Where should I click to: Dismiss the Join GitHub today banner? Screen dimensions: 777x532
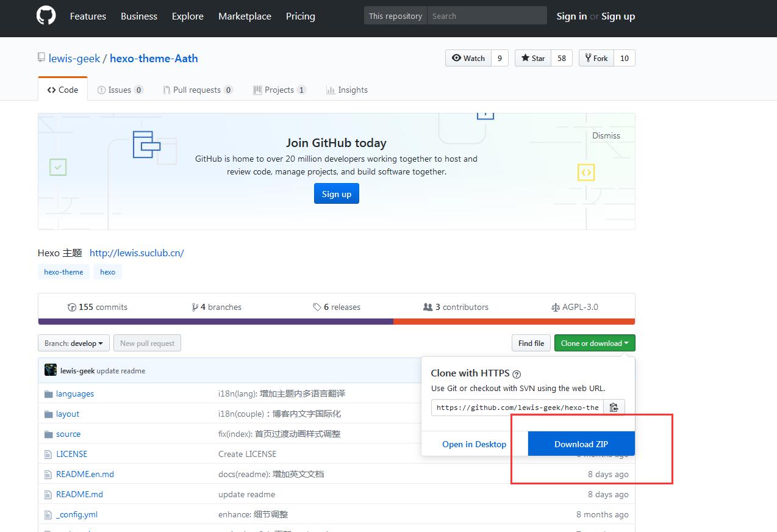(606, 135)
